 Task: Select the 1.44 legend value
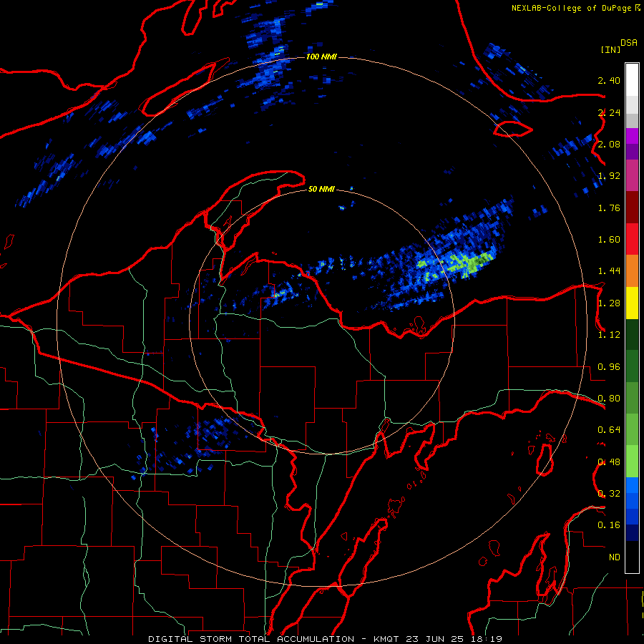coord(609,271)
